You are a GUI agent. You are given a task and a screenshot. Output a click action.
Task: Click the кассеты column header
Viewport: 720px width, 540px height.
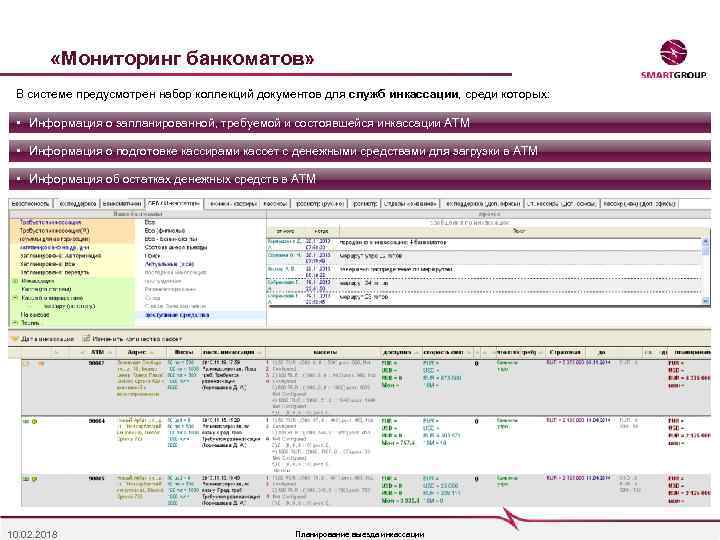point(325,352)
